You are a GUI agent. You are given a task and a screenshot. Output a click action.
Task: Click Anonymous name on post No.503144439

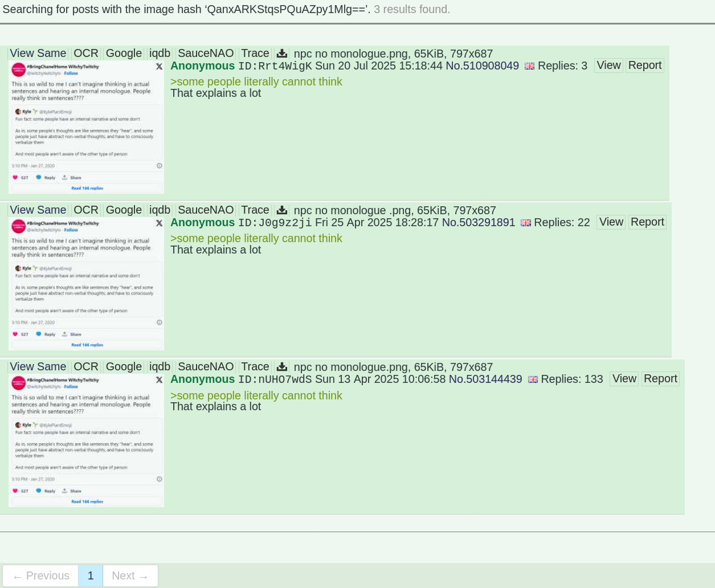click(x=202, y=379)
